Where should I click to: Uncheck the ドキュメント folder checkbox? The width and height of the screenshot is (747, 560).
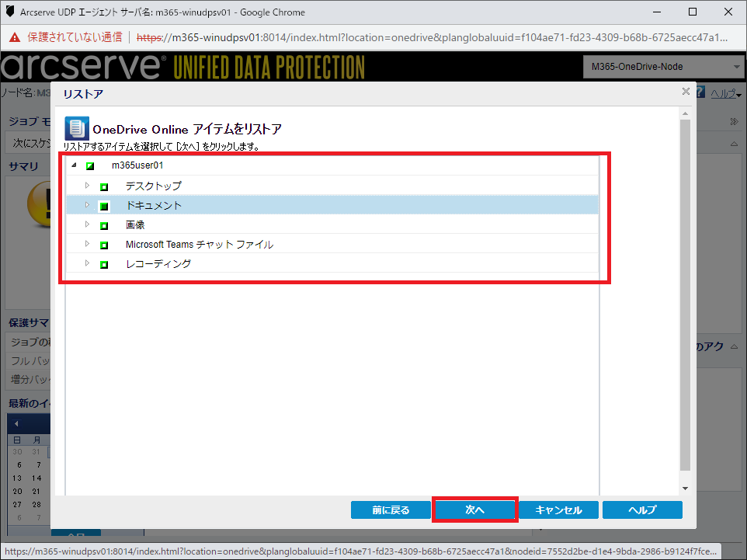tap(104, 207)
